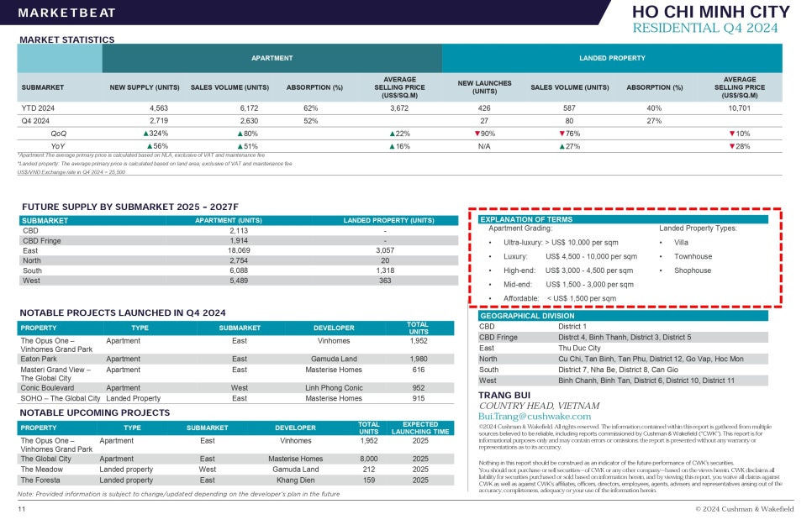Click 'Khang Dien' developer cell

[x=295, y=480]
